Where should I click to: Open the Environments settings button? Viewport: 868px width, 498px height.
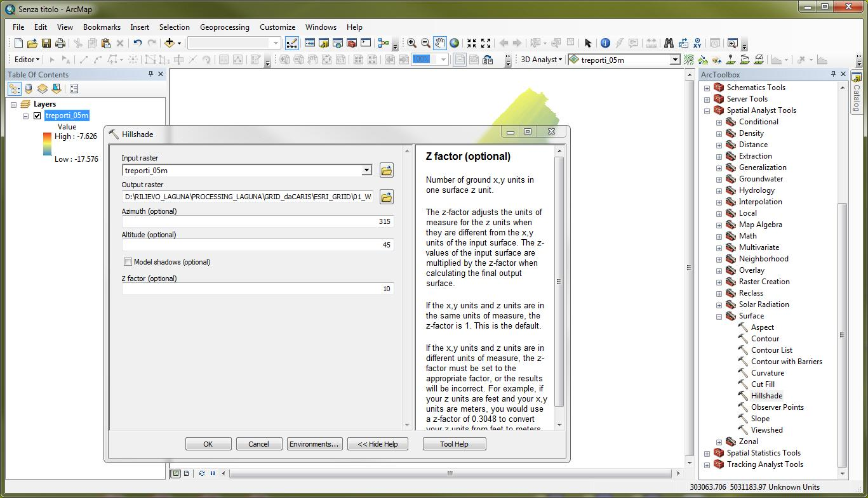tap(314, 444)
